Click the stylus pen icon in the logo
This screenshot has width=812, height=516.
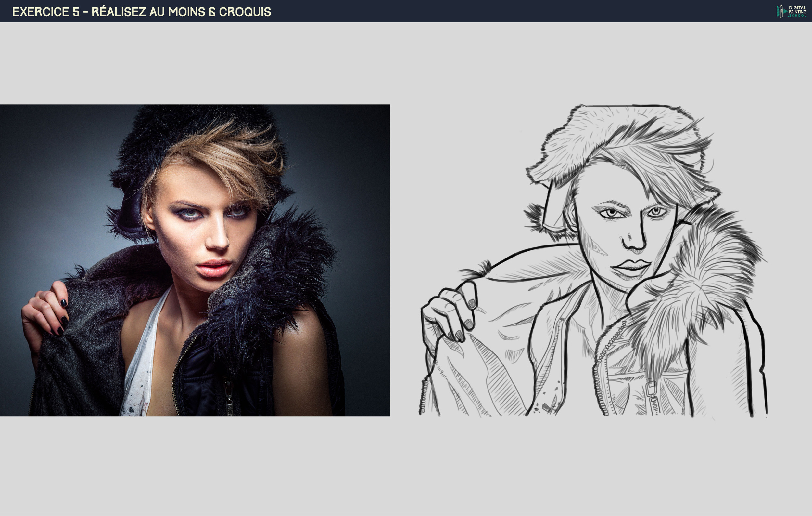click(x=781, y=11)
